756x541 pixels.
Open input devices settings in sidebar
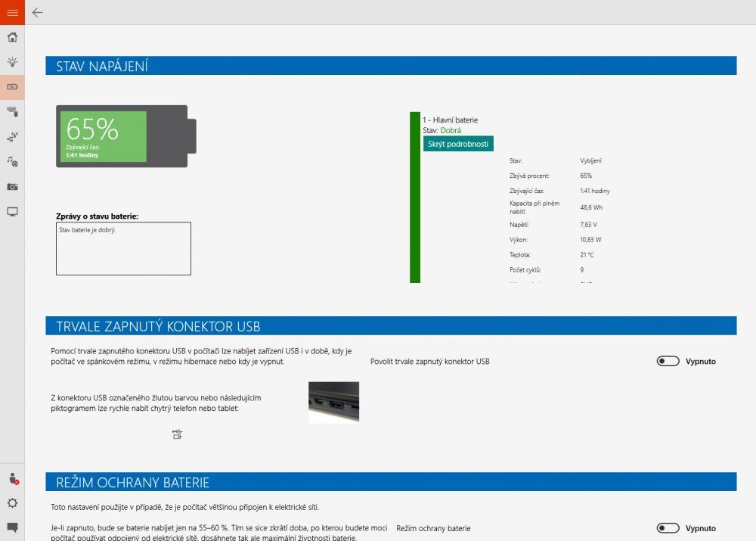click(12, 111)
